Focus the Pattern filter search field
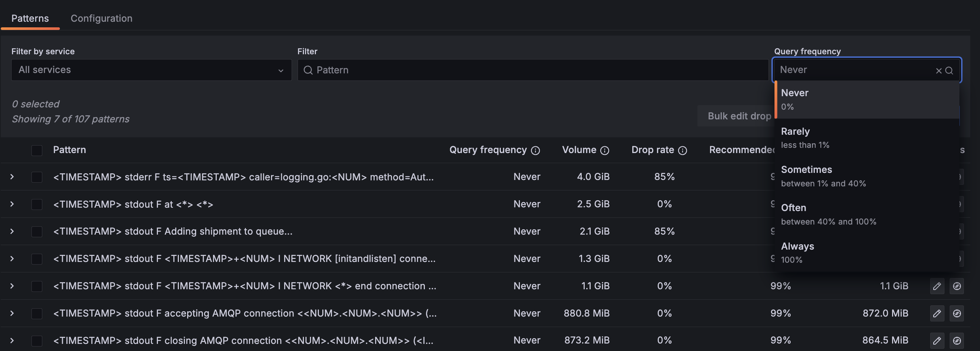Image resolution: width=980 pixels, height=351 pixels. [533, 70]
